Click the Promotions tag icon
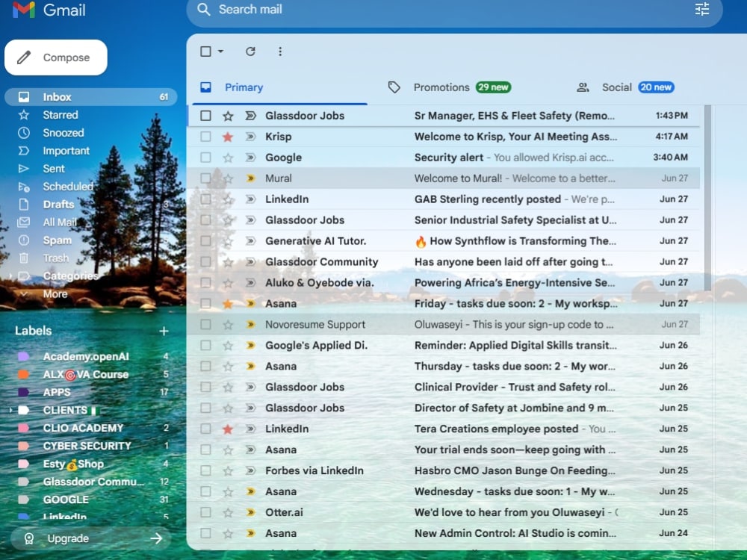Screen dimensions: 747x560 pyautogui.click(x=394, y=87)
